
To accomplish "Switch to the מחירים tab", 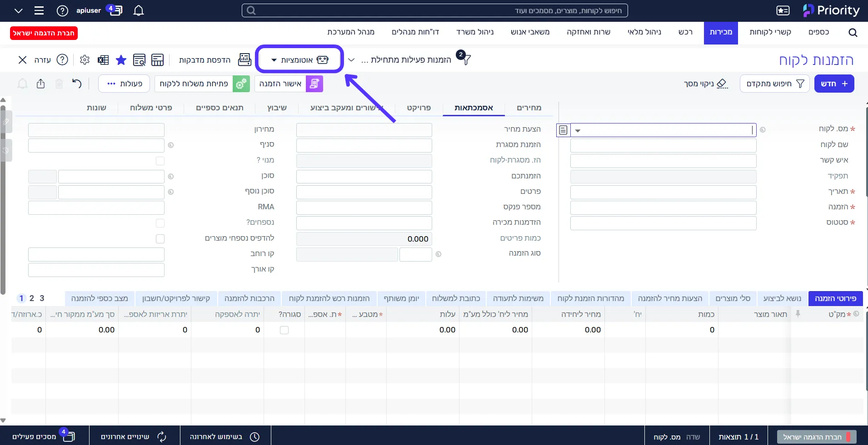I will tap(529, 108).
